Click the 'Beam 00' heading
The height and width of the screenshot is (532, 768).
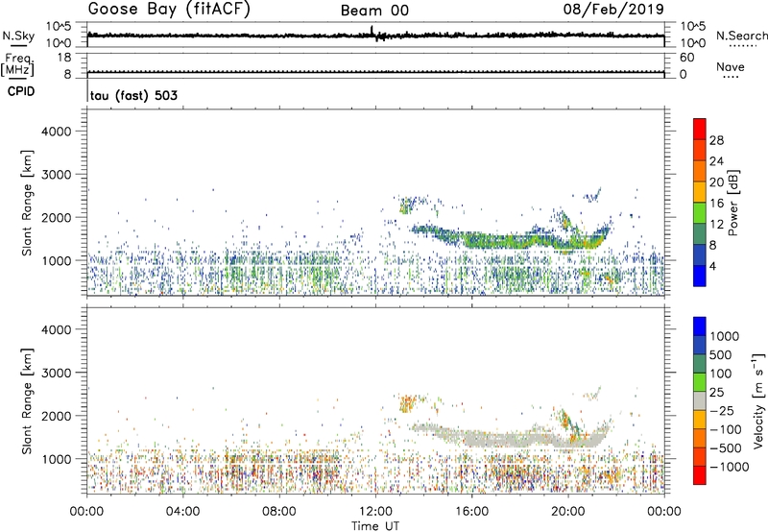374,11
